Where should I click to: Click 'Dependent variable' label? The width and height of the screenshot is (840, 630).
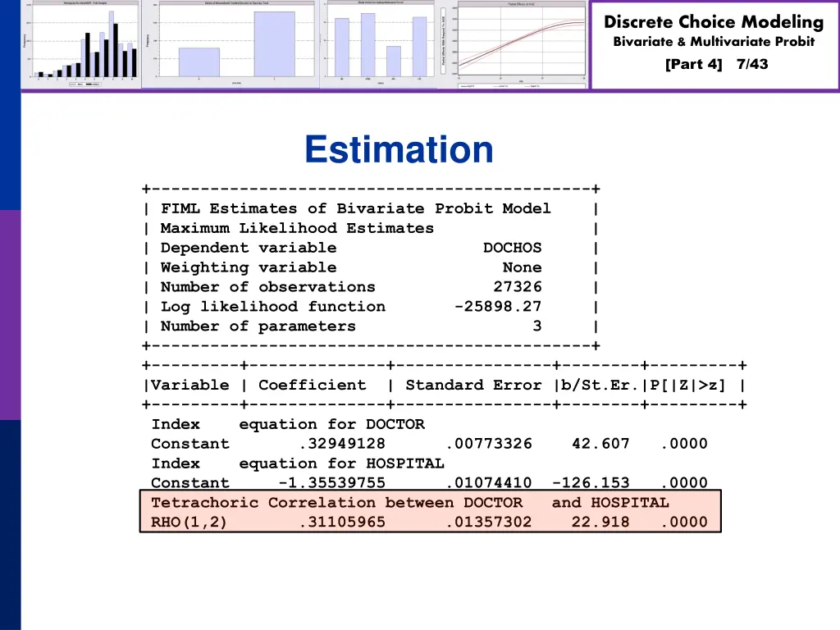(x=249, y=248)
